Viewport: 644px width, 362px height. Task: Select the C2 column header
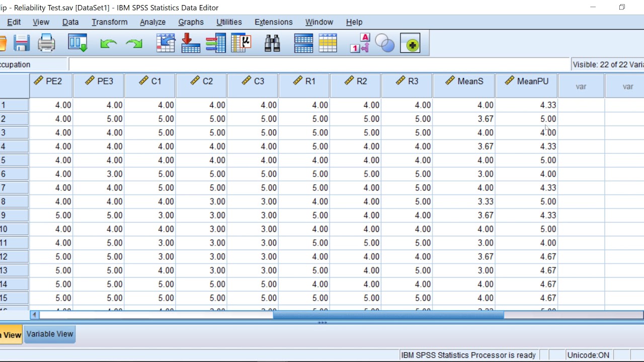(x=201, y=85)
